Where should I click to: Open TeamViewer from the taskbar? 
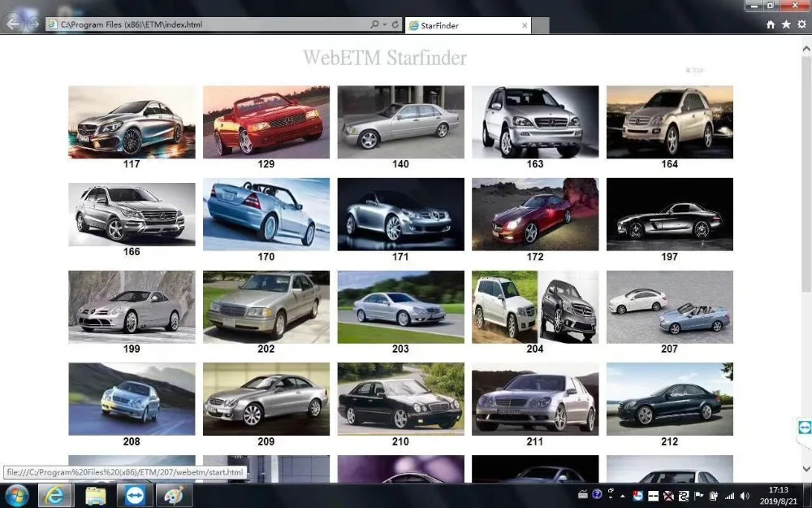coord(135,496)
